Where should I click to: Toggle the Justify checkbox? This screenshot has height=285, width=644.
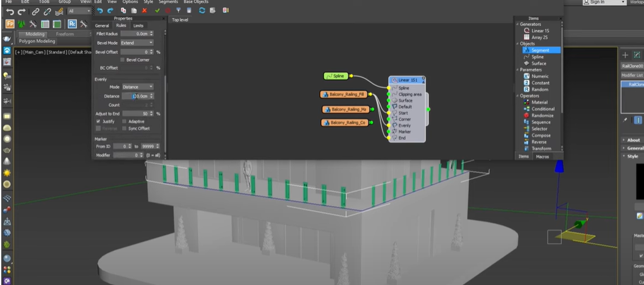[99, 121]
